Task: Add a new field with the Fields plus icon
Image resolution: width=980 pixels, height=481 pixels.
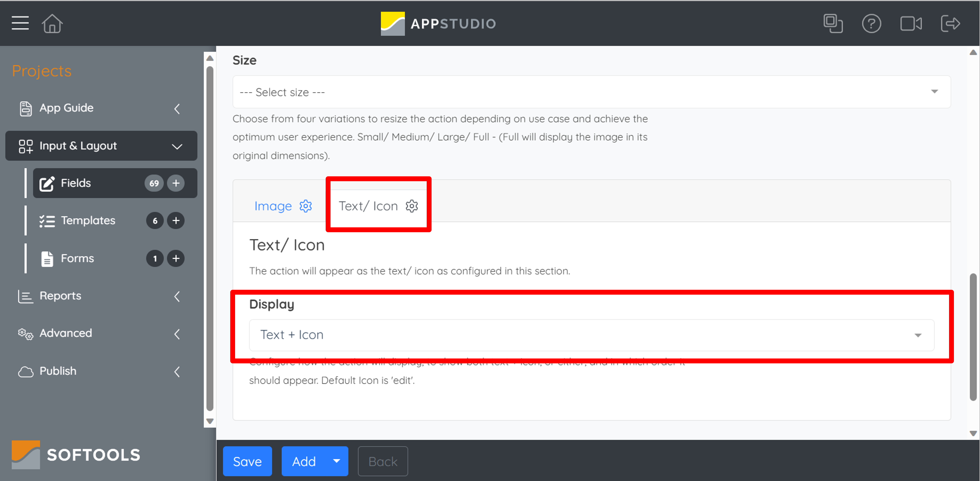Action: (176, 183)
